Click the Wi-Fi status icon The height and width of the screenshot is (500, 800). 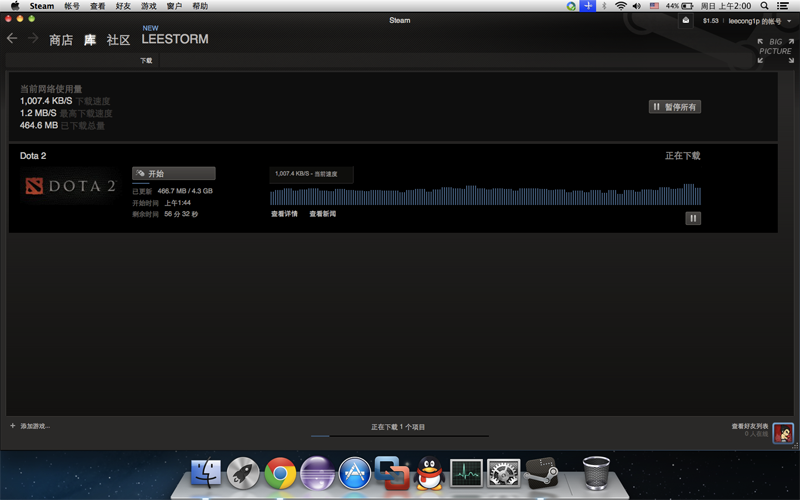click(x=620, y=6)
